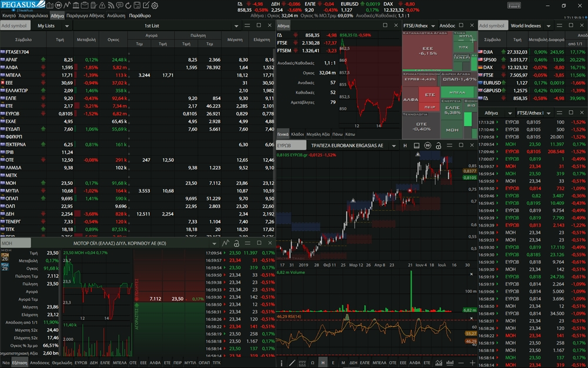Expand the ΤΡΑΠΕΖΑ EUROBANK ERGASIAS symbol dropdown
Viewport: 588px width, 368px height.
[x=394, y=145]
